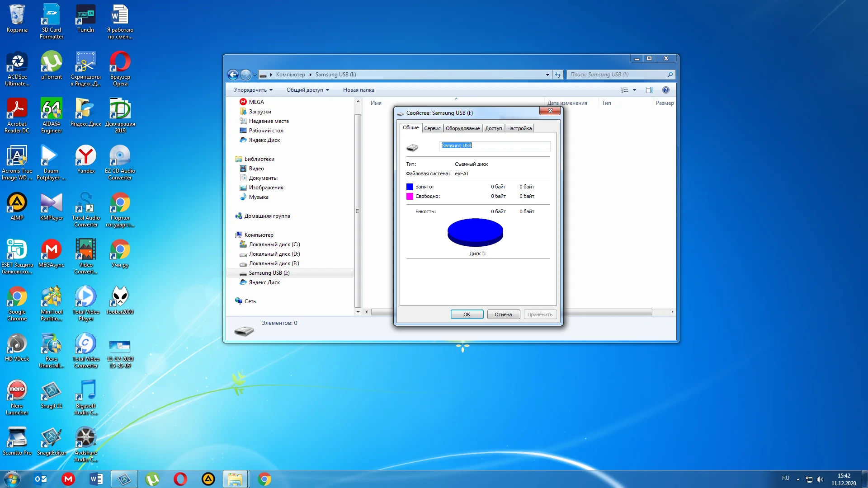Open Explorer help question mark icon

tap(665, 90)
